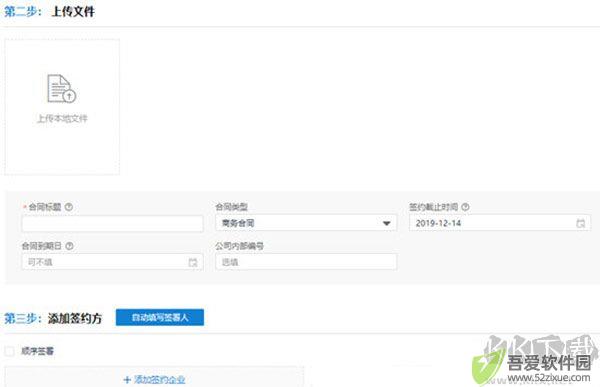Screen dimensions: 600x387
Task: Click the 合同类型 dropdown arrow
Action: 386,224
